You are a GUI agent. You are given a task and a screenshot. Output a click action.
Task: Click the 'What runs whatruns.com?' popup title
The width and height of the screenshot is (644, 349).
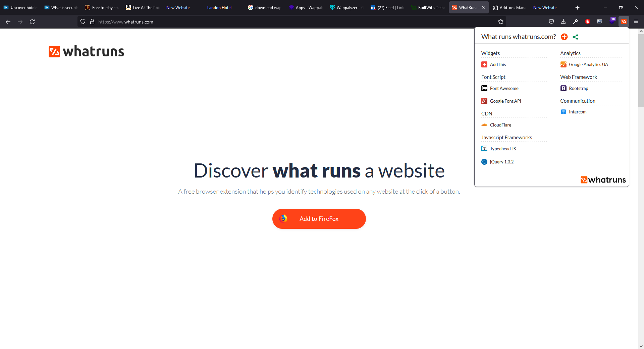[519, 37]
